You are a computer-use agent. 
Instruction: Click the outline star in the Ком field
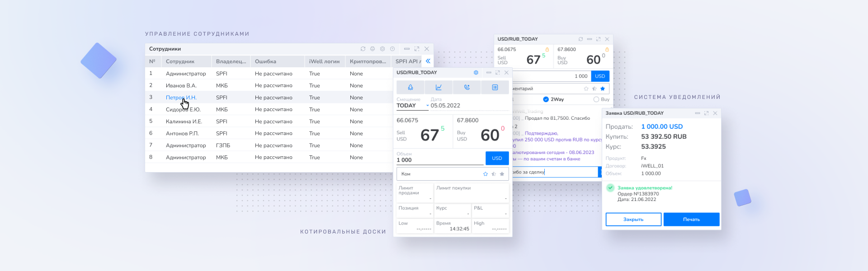tap(486, 174)
